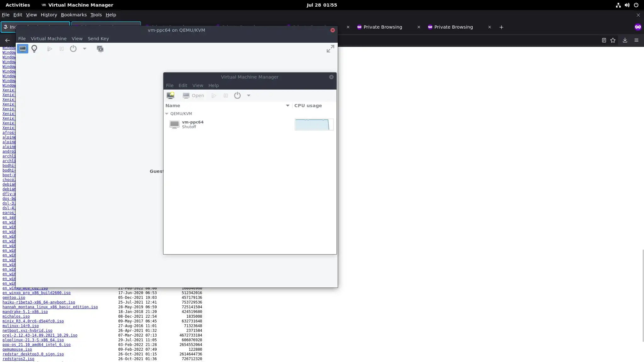Open the Firefox hamburger menu
This screenshot has width=644, height=362.
(x=636, y=40)
